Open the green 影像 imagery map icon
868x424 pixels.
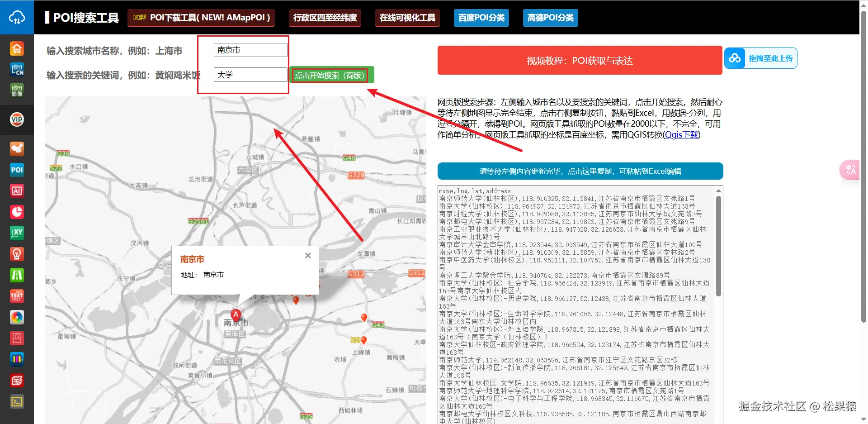17,90
